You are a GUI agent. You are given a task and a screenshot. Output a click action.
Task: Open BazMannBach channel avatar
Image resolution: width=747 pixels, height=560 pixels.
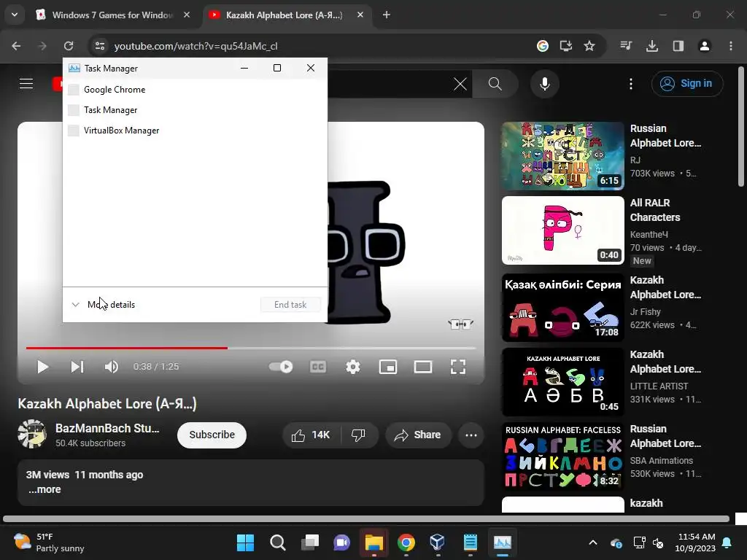[x=32, y=434]
